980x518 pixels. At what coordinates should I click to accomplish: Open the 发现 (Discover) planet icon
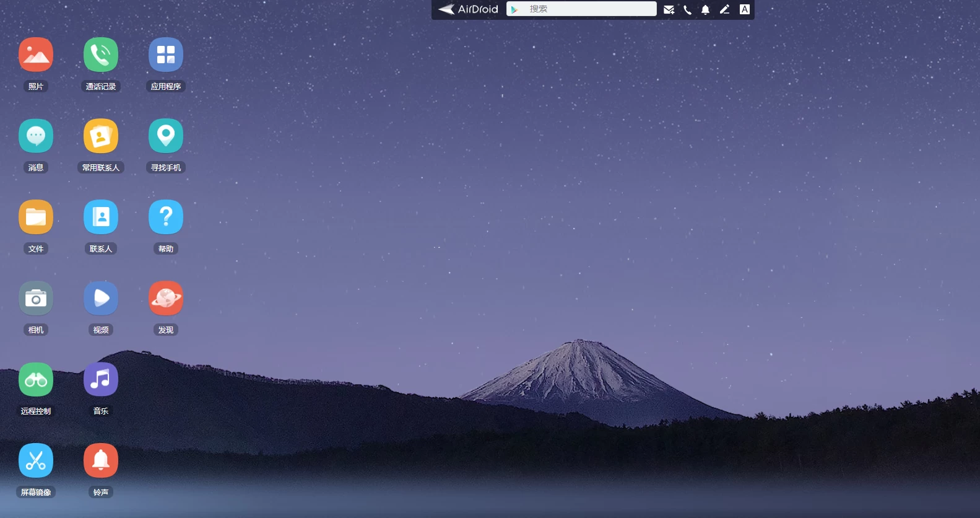pyautogui.click(x=166, y=298)
